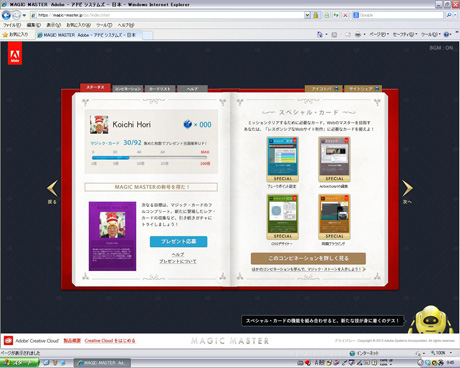Click the Adobe logo icon

pyautogui.click(x=15, y=53)
